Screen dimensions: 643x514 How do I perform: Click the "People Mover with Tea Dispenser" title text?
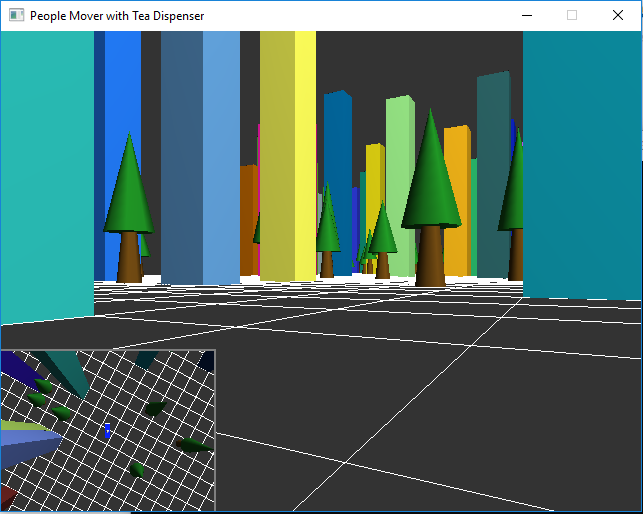(x=117, y=16)
